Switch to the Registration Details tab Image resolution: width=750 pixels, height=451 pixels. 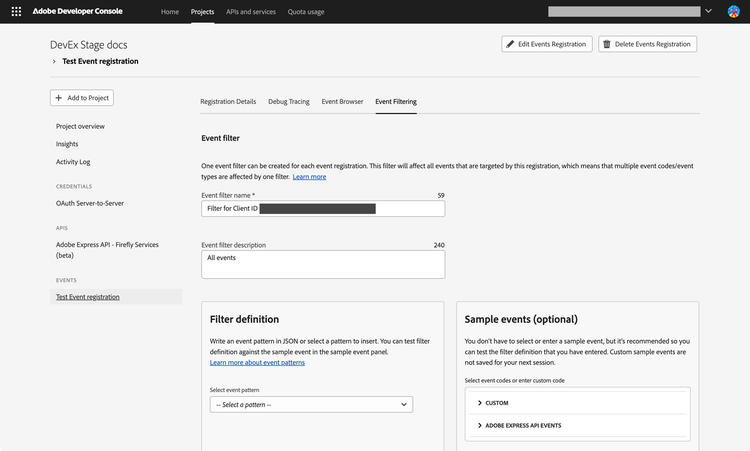228,101
